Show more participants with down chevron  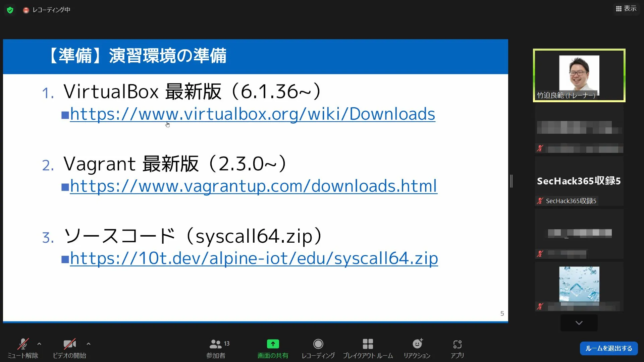pos(579,323)
